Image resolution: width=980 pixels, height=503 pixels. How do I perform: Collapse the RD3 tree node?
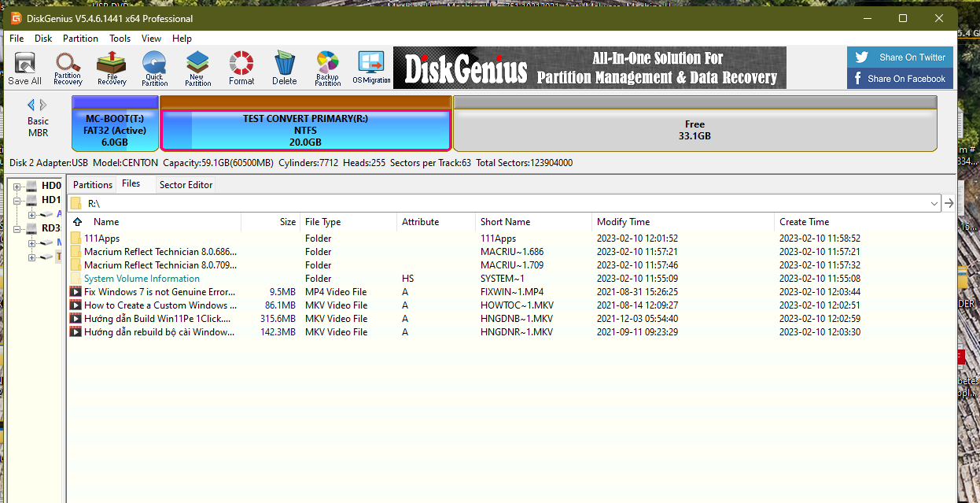click(x=17, y=229)
